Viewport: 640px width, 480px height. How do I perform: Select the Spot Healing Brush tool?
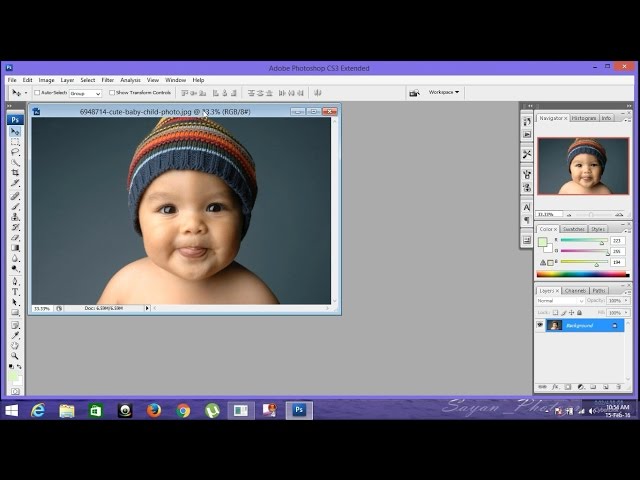(x=15, y=196)
